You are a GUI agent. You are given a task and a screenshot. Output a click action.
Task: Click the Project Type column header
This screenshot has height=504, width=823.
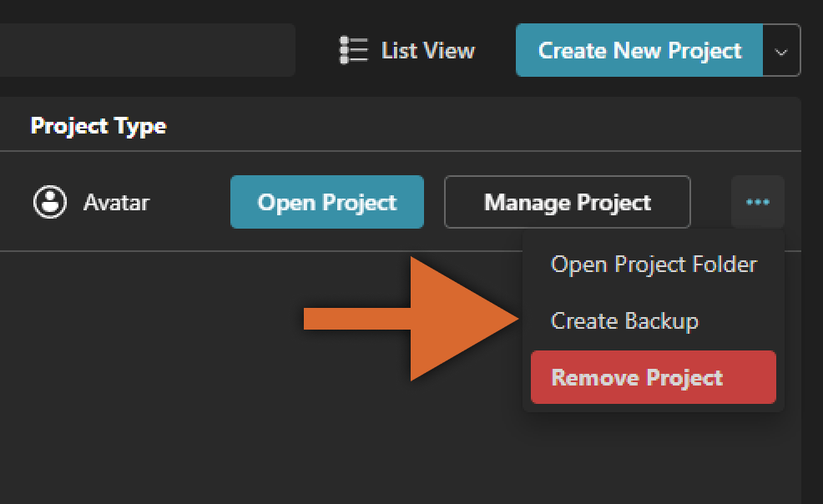[x=98, y=125]
